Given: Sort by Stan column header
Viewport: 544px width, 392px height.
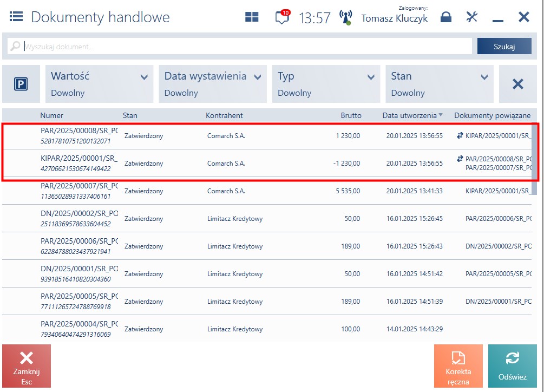Looking at the screenshot, I should click(130, 115).
